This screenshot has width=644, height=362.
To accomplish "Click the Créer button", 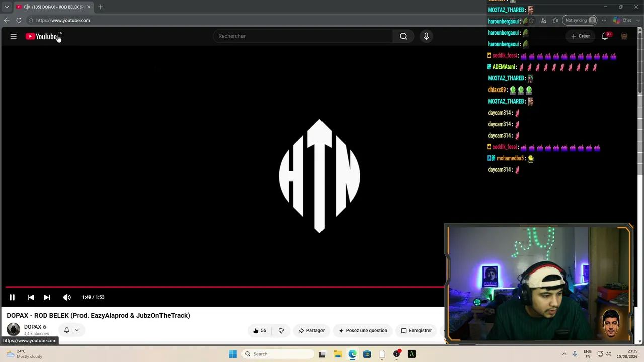I will pos(580,36).
